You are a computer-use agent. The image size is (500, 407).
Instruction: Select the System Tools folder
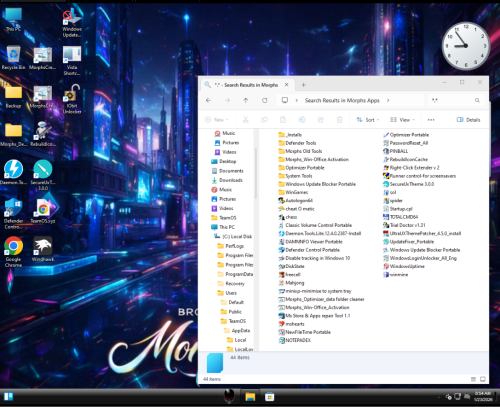pyautogui.click(x=295, y=176)
